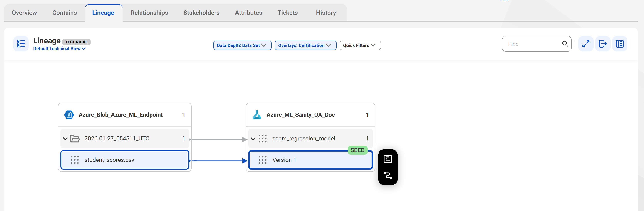Screen dimensions: 644x211
Task: Switch to the Tickets tab
Action: point(288,13)
